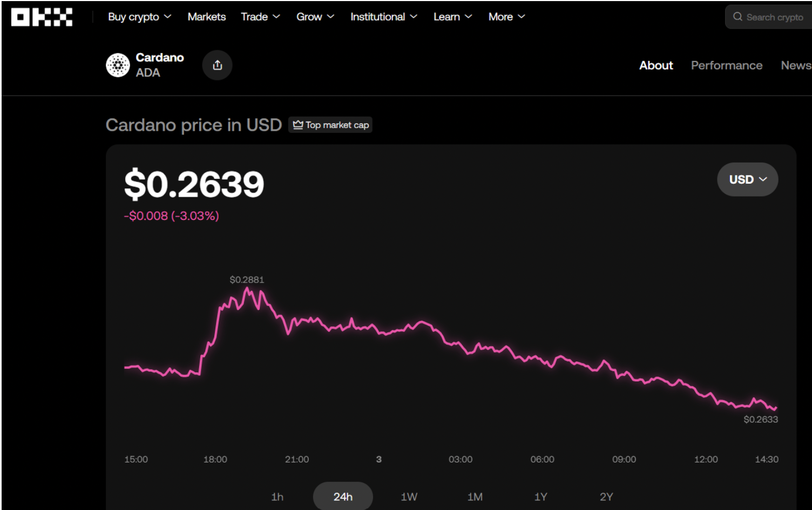
Task: Open the USD currency selector
Action: [747, 179]
